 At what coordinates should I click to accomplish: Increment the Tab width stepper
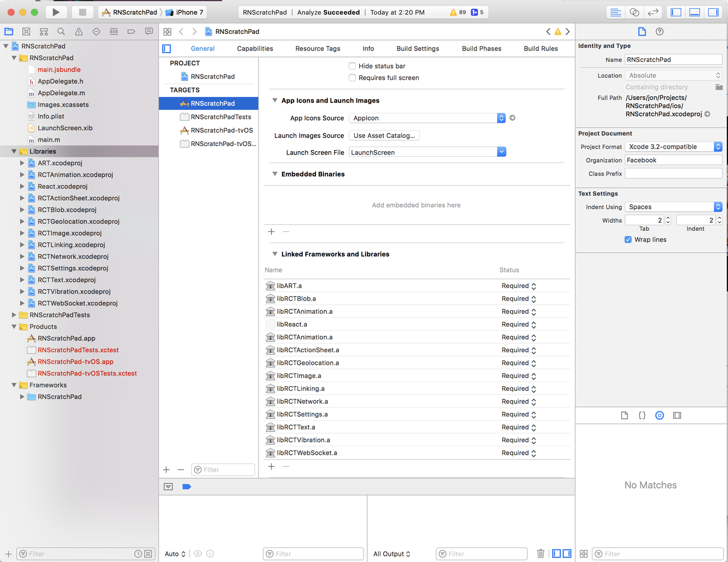(668, 217)
